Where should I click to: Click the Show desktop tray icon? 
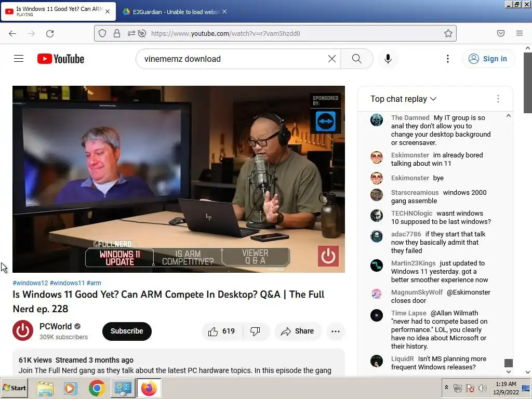coord(526,388)
